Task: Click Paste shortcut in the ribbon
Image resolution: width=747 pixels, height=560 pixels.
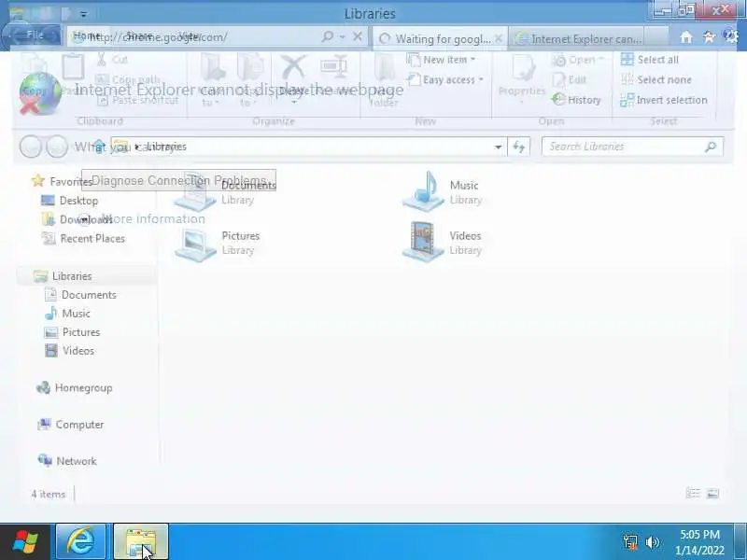Action: [x=138, y=100]
